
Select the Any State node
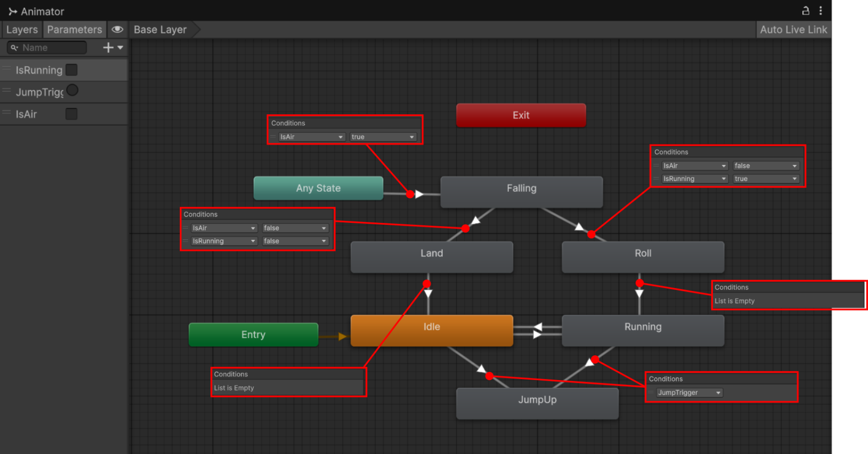318,188
